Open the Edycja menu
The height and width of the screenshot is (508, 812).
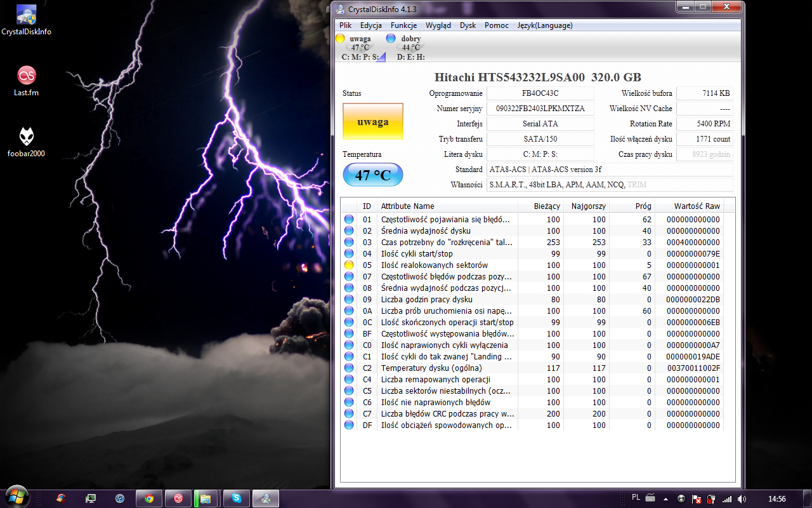coord(371,25)
